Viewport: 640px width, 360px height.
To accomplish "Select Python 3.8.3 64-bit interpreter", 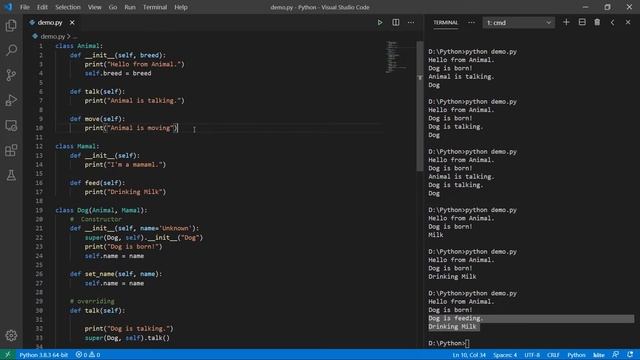I will (x=44, y=355).
